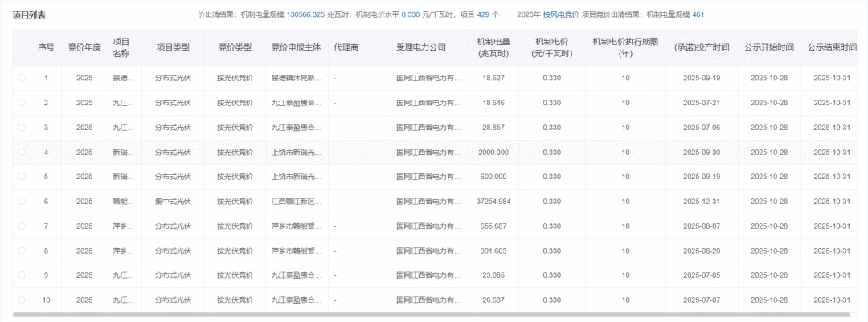Click the 机制电量(兆瓦时) column header

tap(493, 47)
